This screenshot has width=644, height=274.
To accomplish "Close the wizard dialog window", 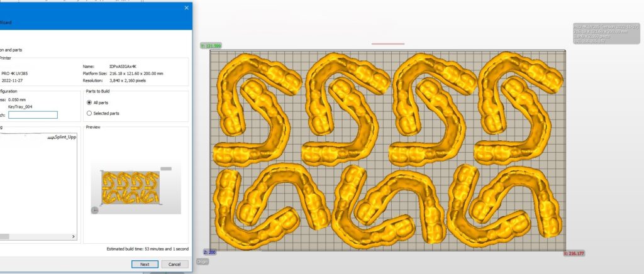I will (x=186, y=8).
